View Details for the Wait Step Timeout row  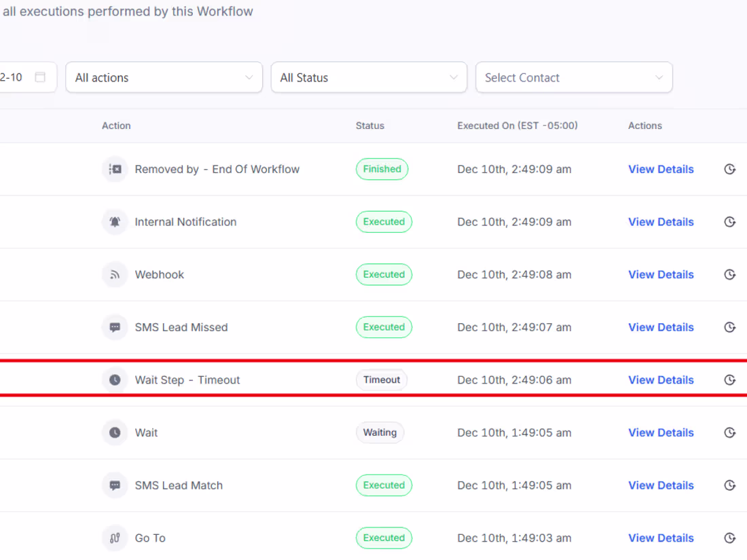click(661, 380)
